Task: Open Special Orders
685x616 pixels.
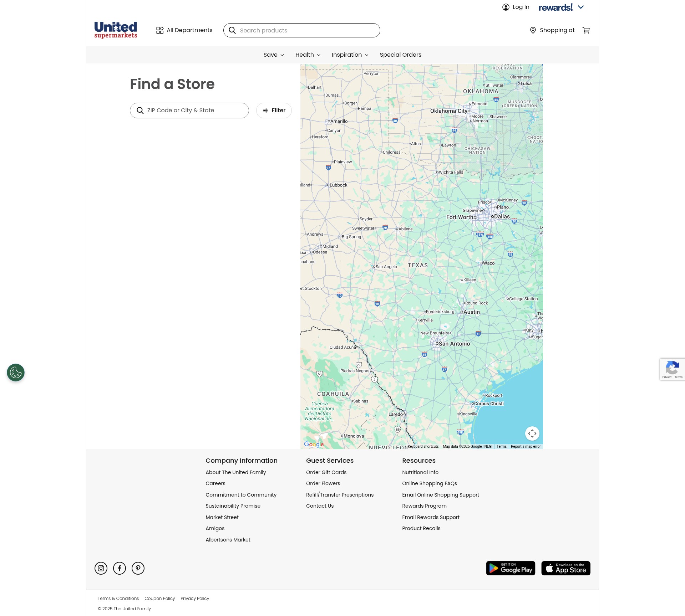Action: [x=400, y=55]
